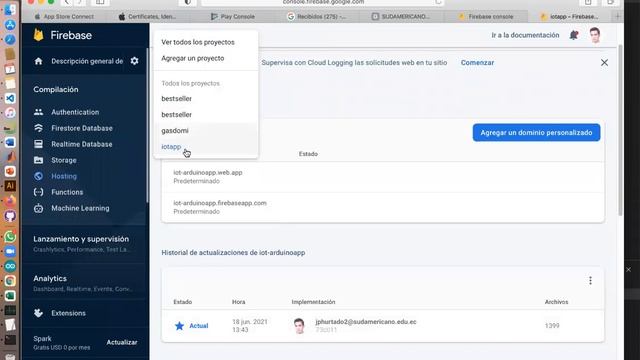
Task: Click the Machine Learning robot icon
Action: click(38, 208)
